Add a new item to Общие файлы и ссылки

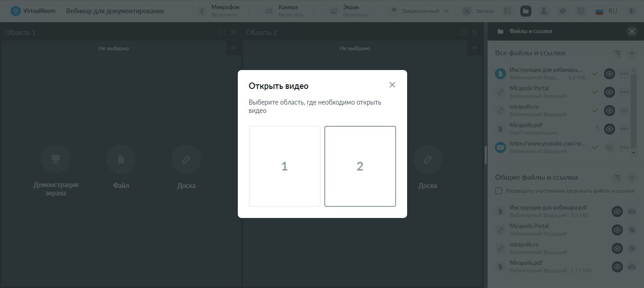pos(632,178)
